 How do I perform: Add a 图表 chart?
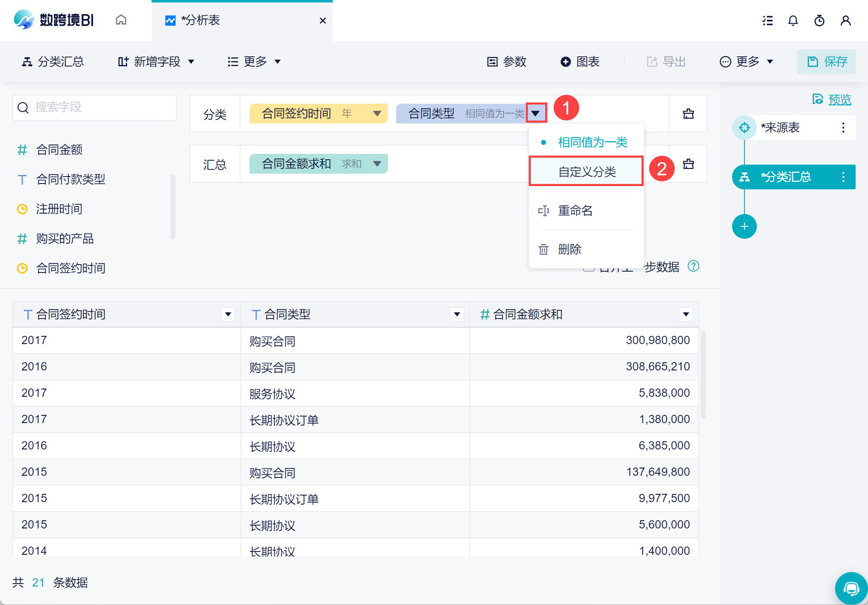(580, 62)
